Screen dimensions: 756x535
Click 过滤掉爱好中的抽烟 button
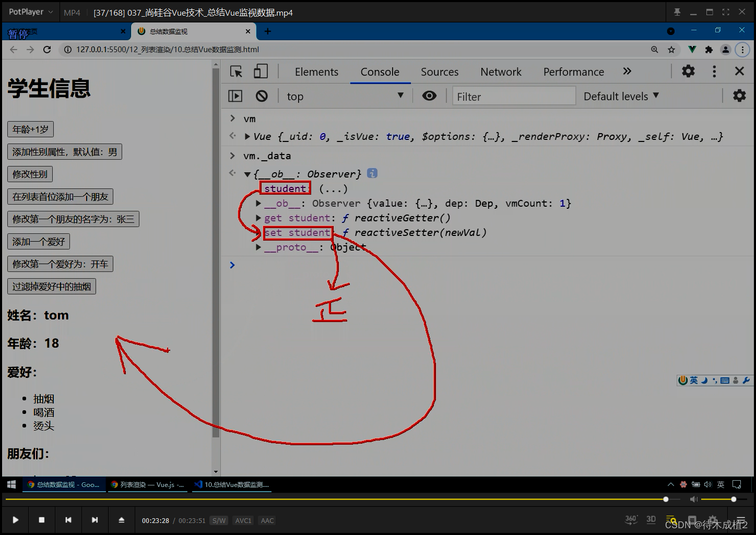tap(52, 287)
